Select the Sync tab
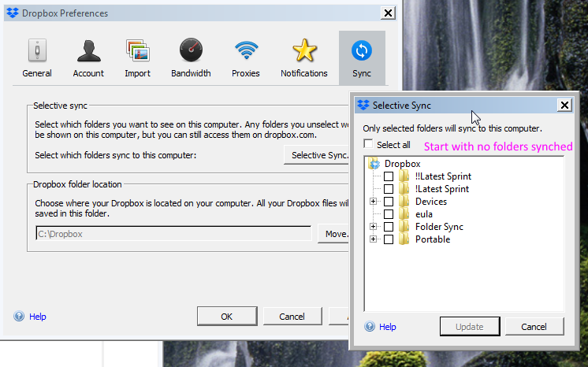 [362, 58]
